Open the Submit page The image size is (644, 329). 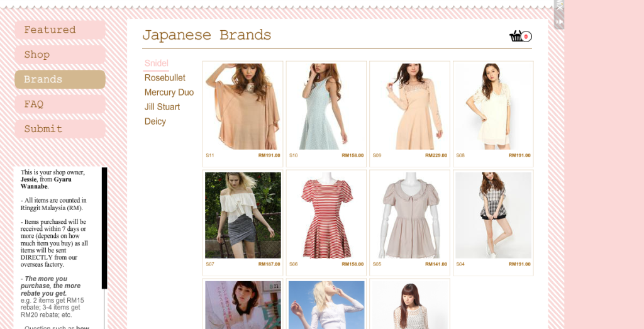60,129
